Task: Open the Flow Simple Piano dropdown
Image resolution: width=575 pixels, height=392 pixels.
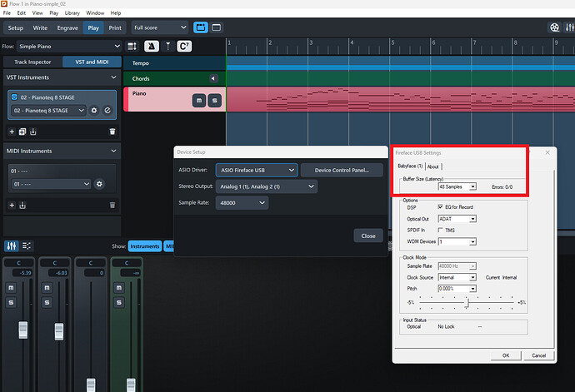Action: (69, 46)
